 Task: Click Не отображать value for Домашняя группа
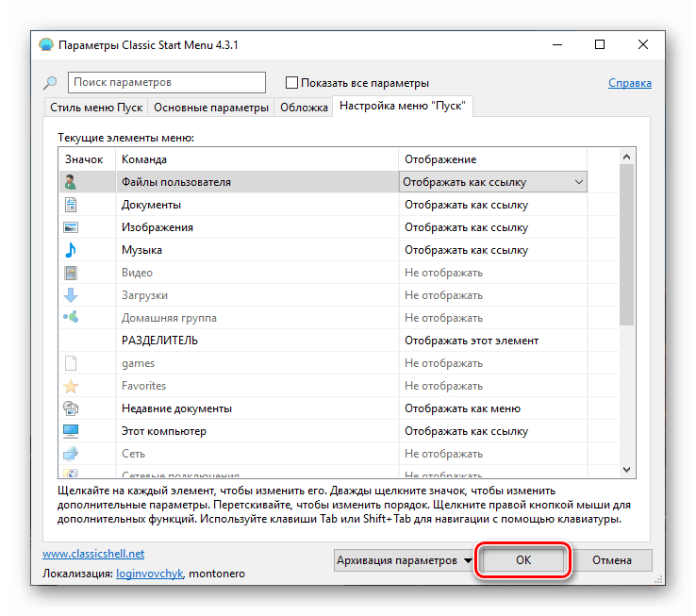coord(443,318)
